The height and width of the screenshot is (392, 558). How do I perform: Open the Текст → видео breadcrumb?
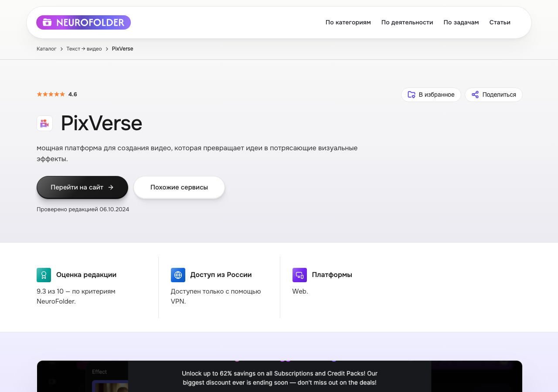84,49
